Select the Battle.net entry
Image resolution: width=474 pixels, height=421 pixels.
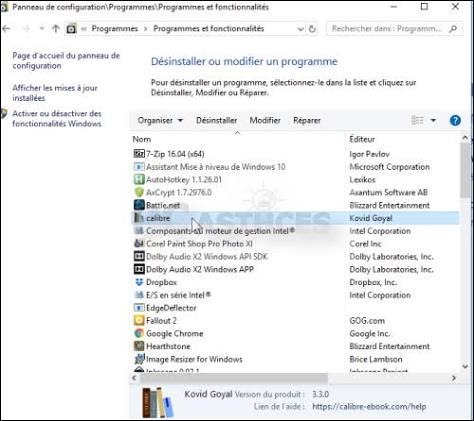click(163, 205)
